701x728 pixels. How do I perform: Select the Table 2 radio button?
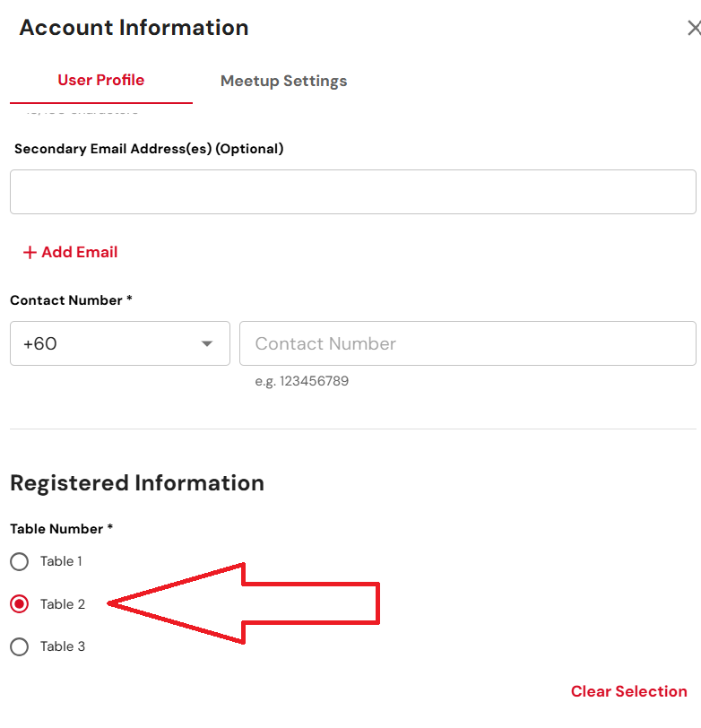pos(20,604)
